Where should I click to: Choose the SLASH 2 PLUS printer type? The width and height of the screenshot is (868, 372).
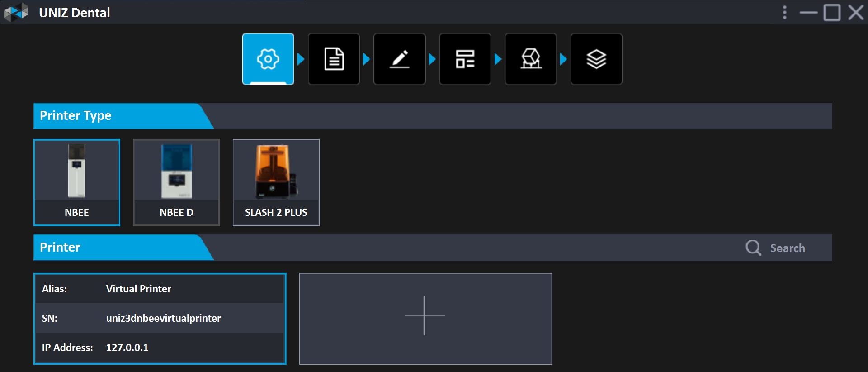[x=276, y=182]
